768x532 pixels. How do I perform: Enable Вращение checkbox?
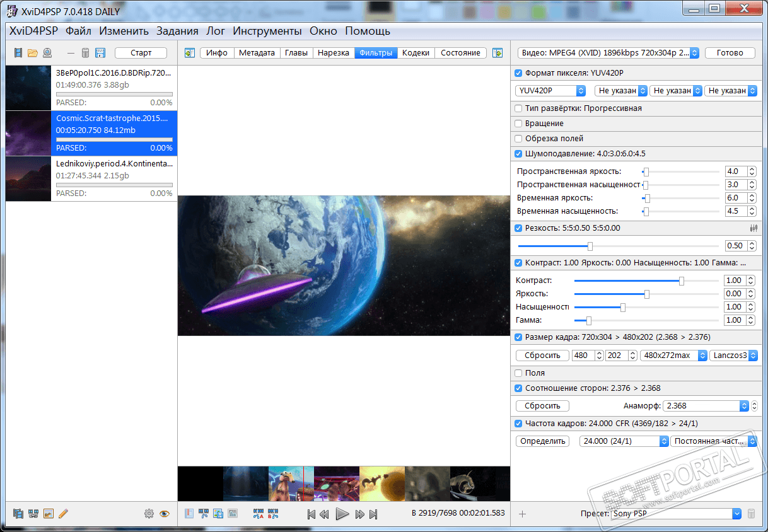click(519, 124)
